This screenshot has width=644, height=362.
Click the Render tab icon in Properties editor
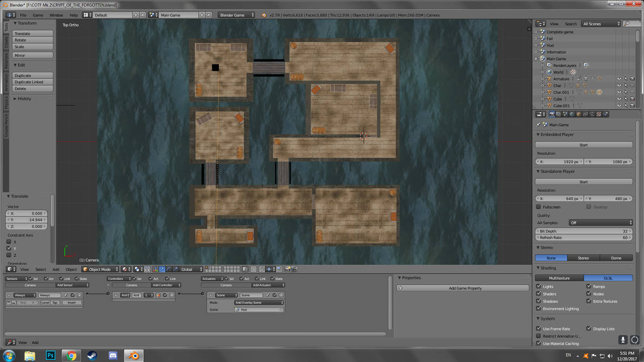click(552, 113)
